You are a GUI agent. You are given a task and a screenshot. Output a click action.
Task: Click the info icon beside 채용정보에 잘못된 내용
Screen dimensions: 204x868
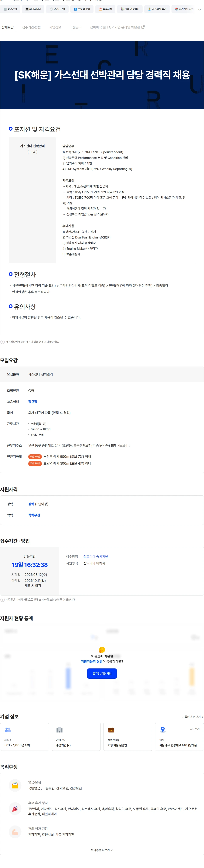(x=3, y=342)
